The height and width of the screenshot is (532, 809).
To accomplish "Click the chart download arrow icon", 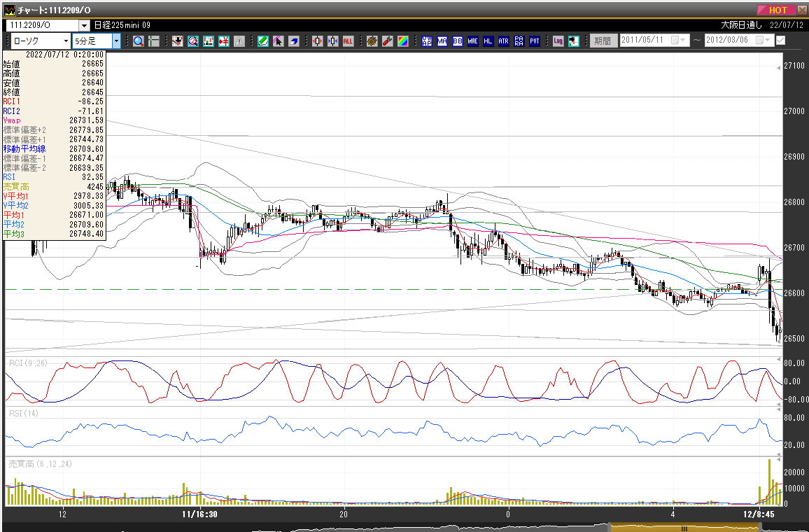I will [178, 41].
